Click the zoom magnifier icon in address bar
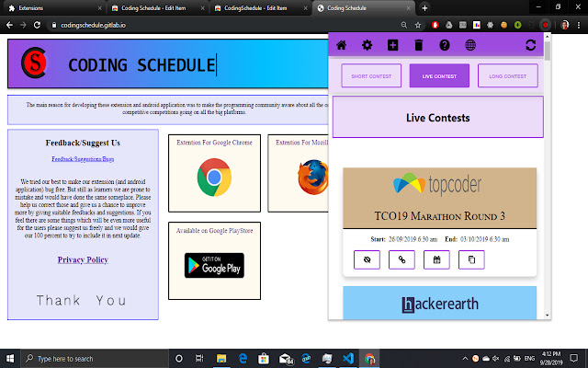This screenshot has height=368, width=588. 404,25
